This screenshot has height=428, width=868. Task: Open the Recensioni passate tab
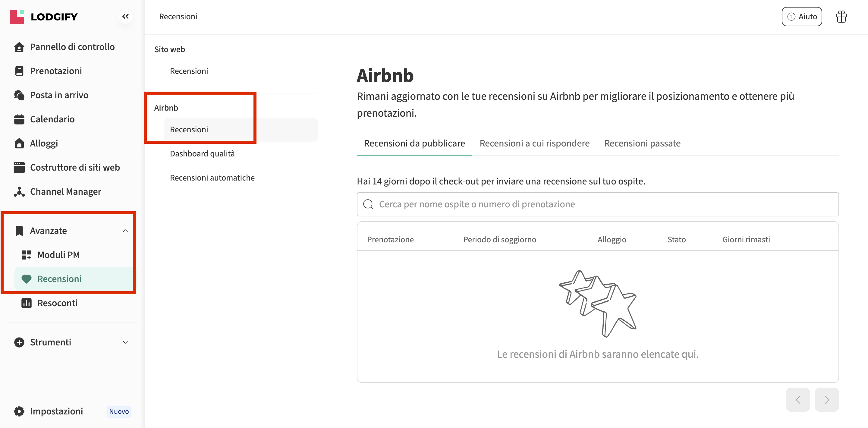point(642,143)
